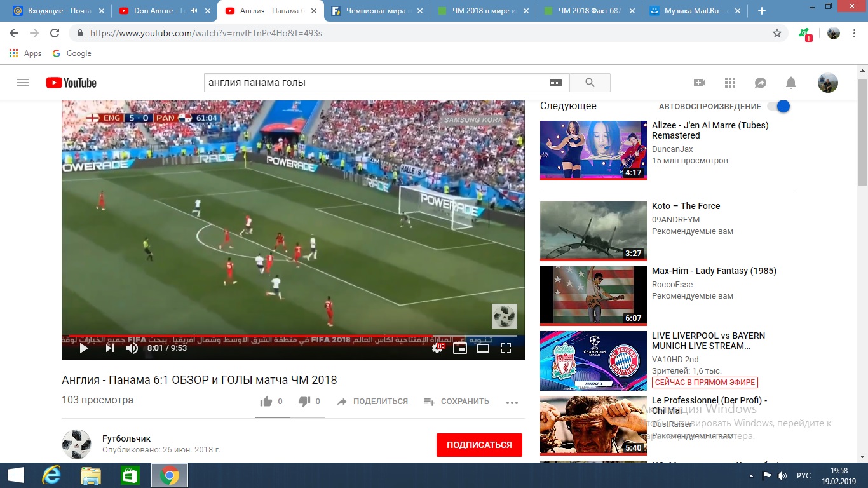
Task: Click СОХРАНИТЬ save button
Action: pyautogui.click(x=456, y=402)
